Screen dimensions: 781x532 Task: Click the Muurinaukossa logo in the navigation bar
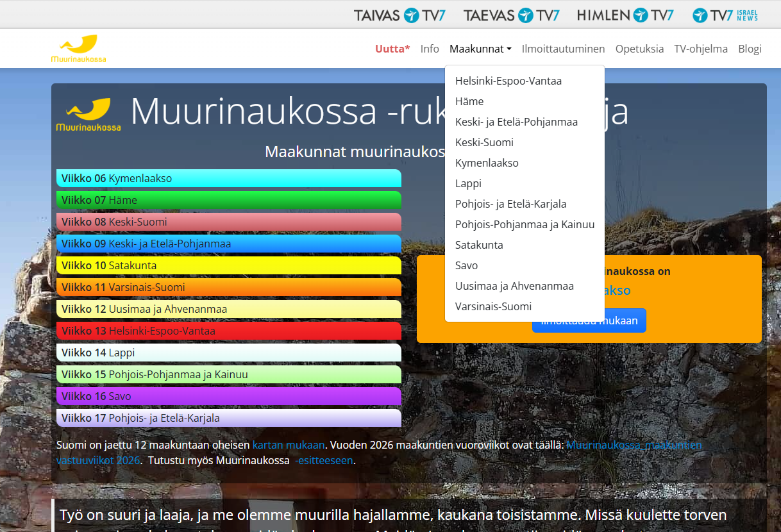(x=79, y=48)
